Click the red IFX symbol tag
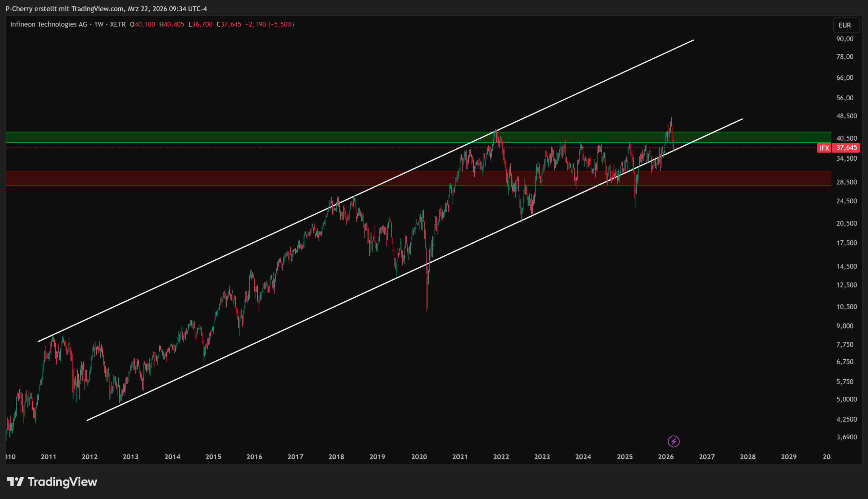The width and height of the screenshot is (868, 499). pos(824,148)
